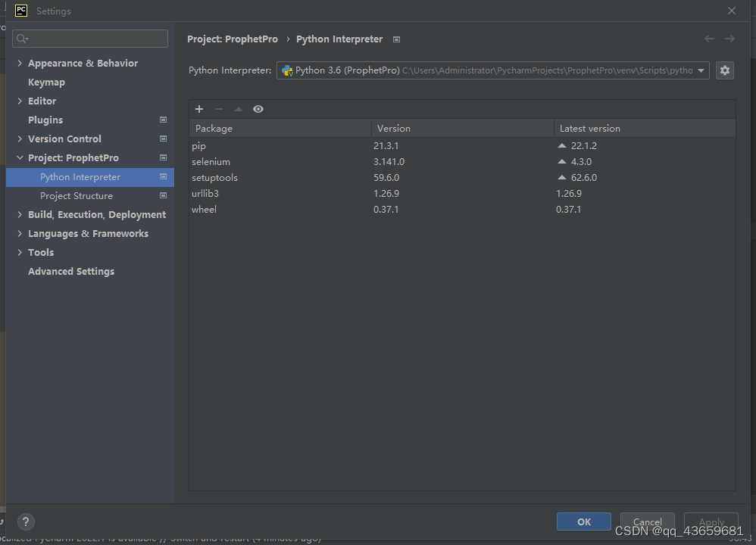Select Appearance & Behavior label

pyautogui.click(x=83, y=63)
